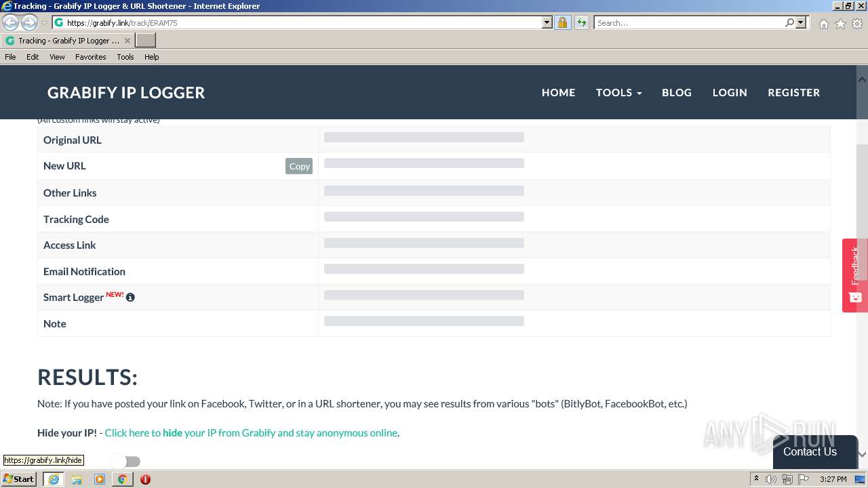868x488 pixels.
Task: Open the red Feedback side tab
Action: (x=854, y=275)
